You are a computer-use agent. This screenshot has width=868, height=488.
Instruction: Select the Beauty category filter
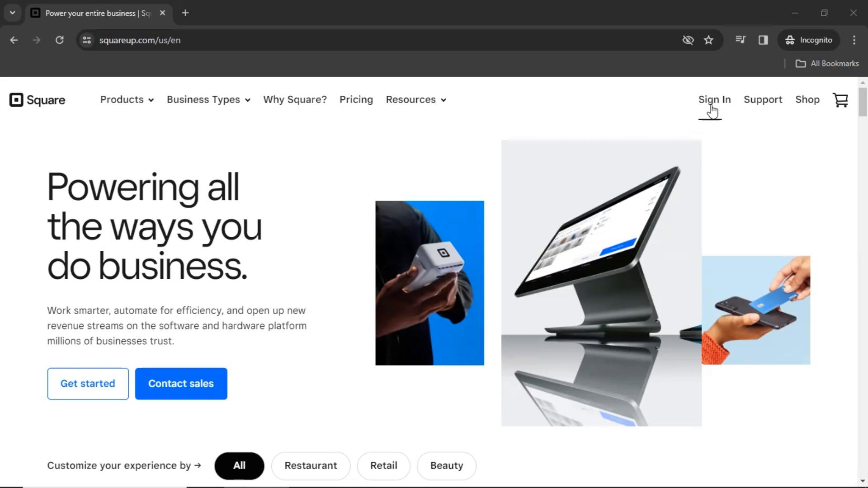(447, 465)
